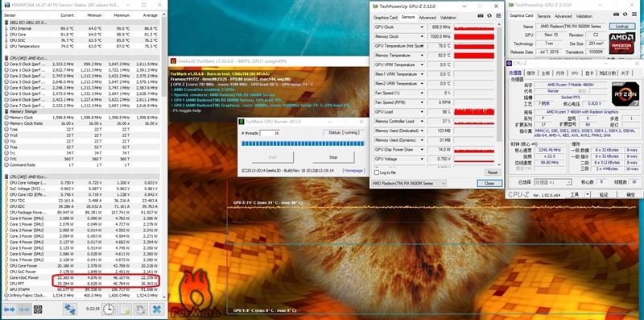Open GPU Chip Power Draw dropdown
Screen dimensions: 644x320
click(422, 150)
